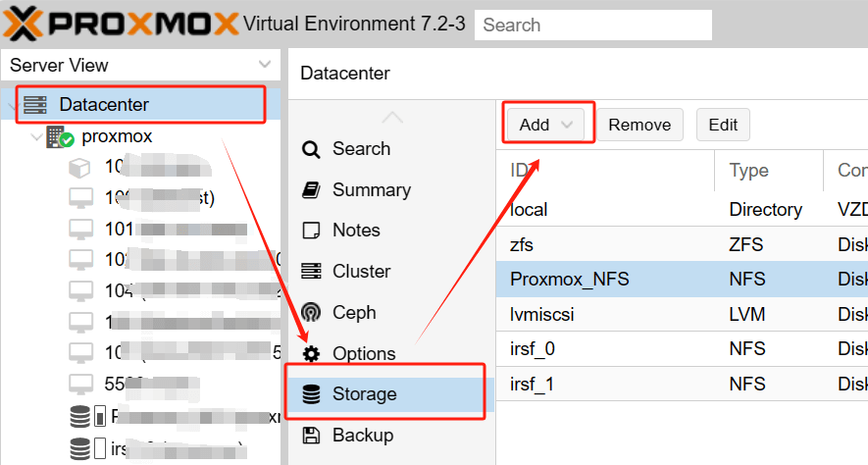The width and height of the screenshot is (868, 465).
Task: Click the Proxmox logo
Action: (120, 23)
